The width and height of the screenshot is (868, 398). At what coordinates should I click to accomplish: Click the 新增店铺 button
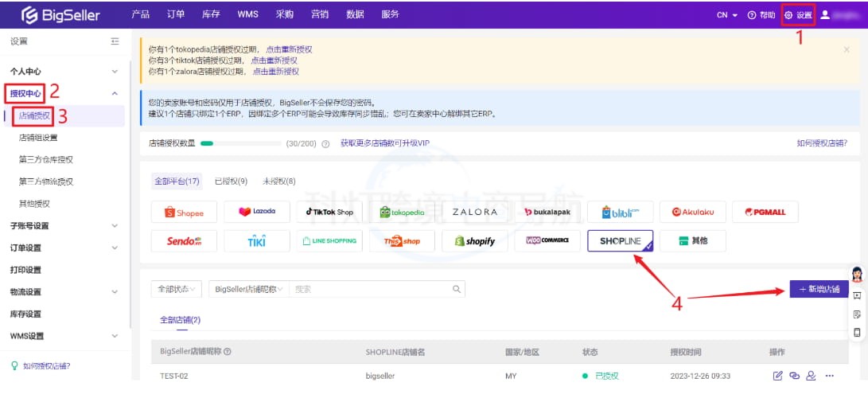(x=819, y=289)
